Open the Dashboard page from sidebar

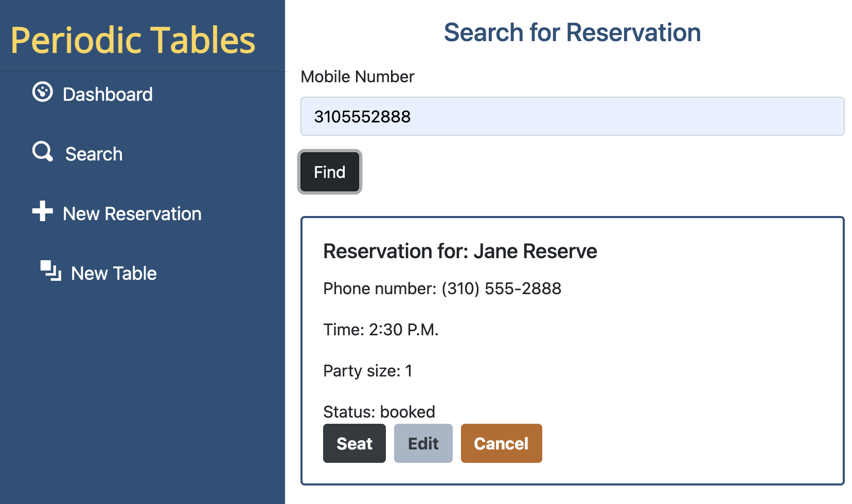coord(108,94)
